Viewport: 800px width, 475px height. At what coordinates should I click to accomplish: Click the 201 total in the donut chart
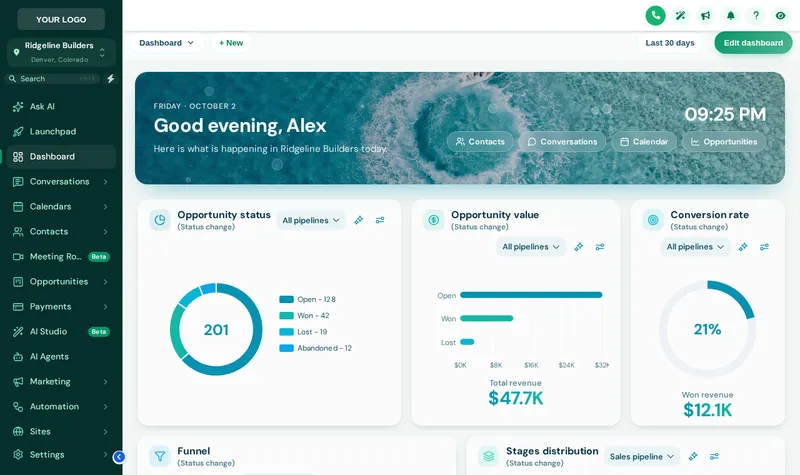tap(216, 330)
